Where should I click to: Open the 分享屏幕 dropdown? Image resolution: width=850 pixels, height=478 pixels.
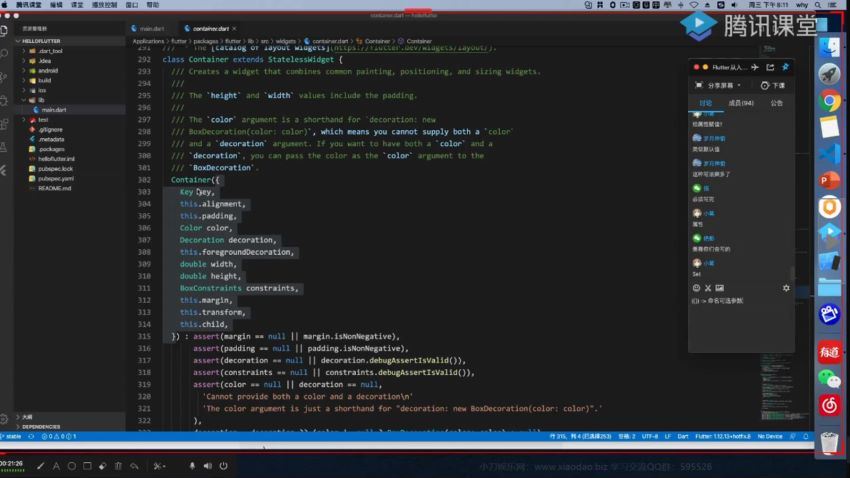[718, 85]
